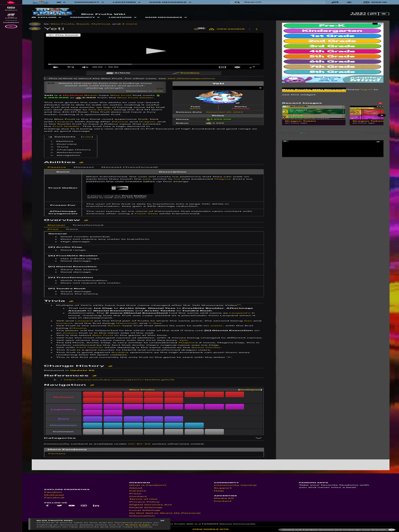Click the Yeti fruit image in infobox

click(x=218, y=97)
